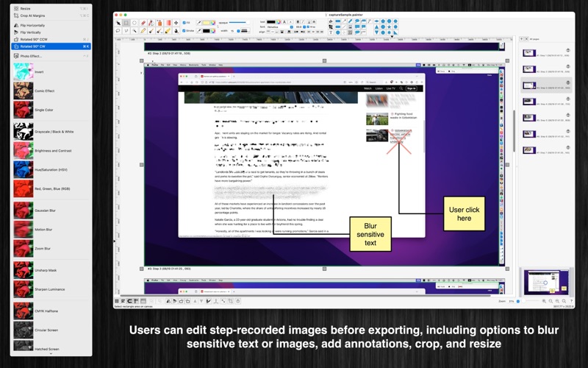Open Photo Effect... menu item

click(51, 56)
